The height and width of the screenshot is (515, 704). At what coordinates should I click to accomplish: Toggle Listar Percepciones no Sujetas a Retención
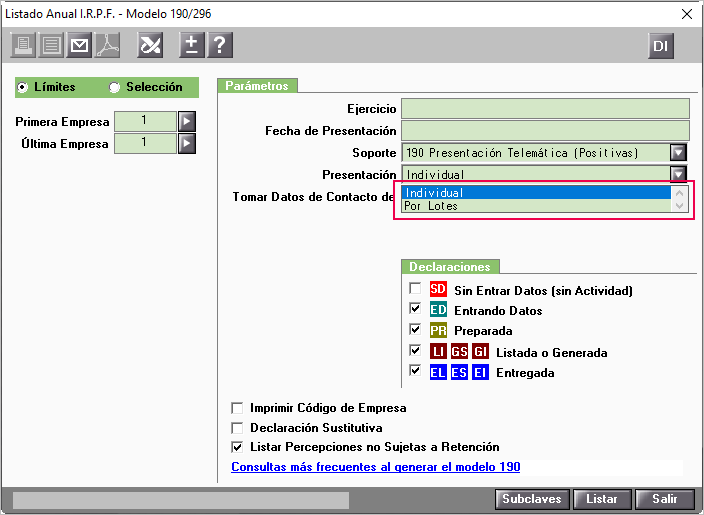(237, 447)
